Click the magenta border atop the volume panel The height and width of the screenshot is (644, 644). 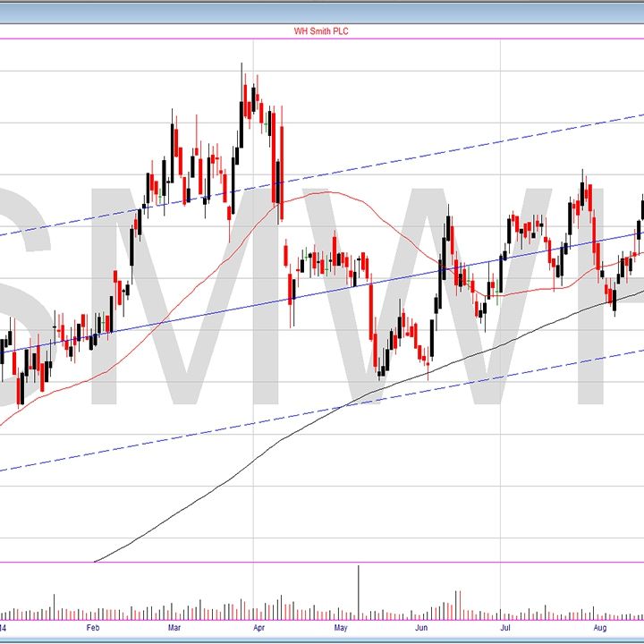(x=268, y=563)
